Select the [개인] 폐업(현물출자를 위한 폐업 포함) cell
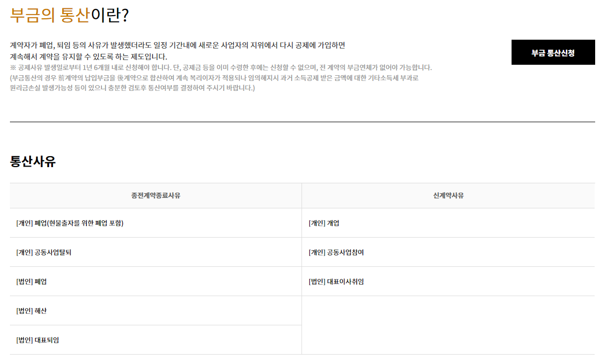 (156, 223)
